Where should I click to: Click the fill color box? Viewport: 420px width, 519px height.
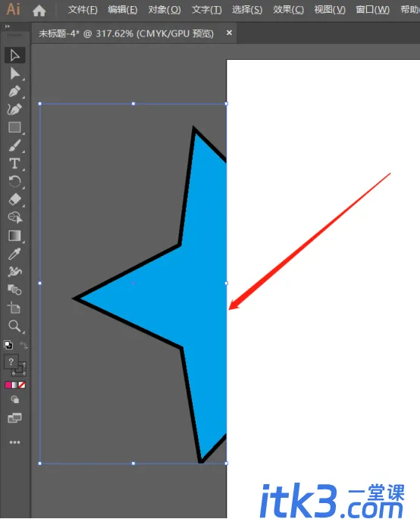point(11,361)
